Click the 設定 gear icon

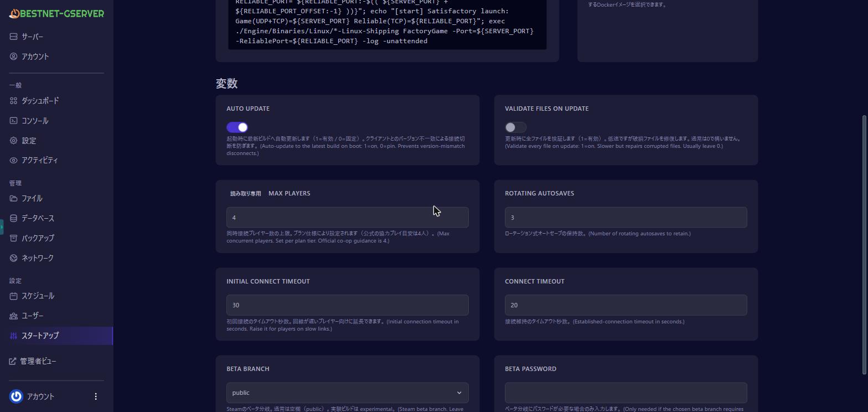(x=14, y=141)
